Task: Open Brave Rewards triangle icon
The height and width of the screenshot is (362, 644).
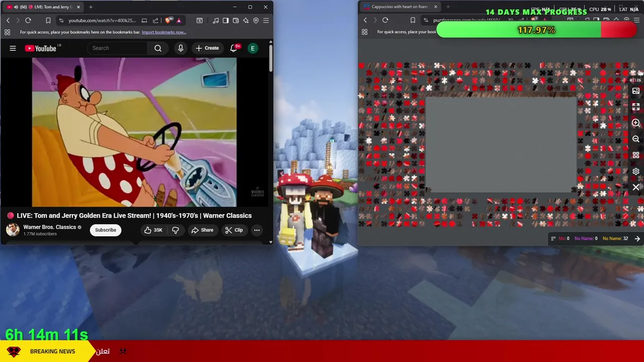Action: 179,20
